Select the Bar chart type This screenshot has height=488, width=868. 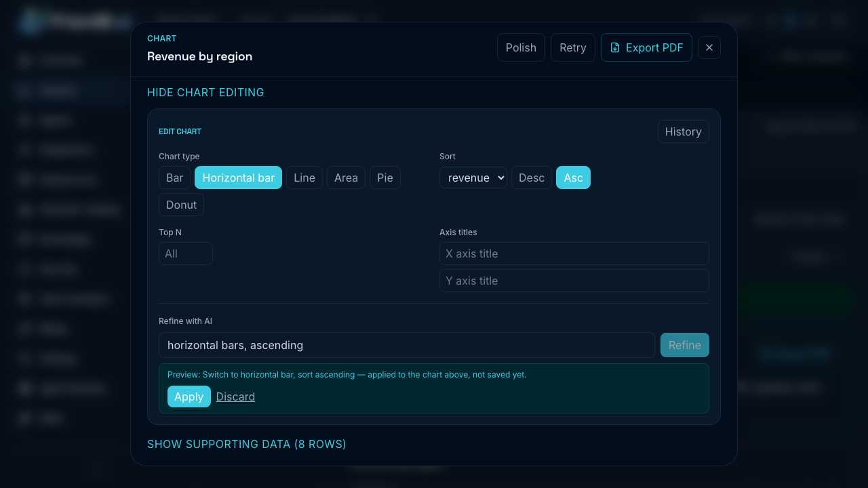[175, 178]
